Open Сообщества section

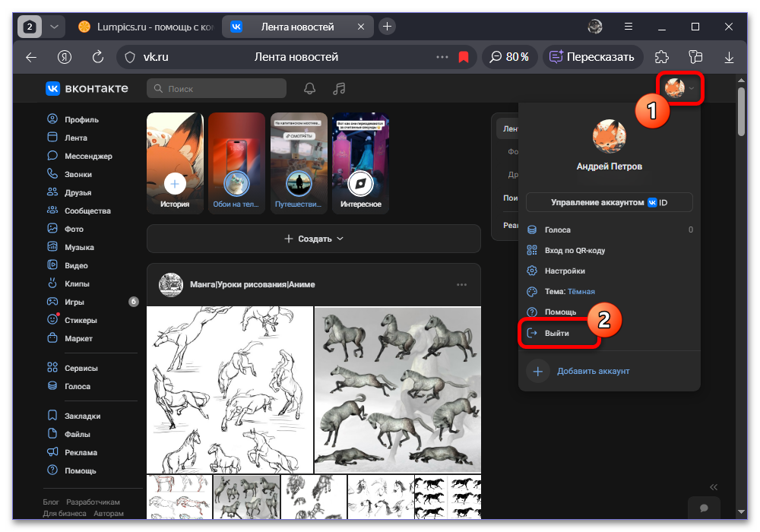[x=79, y=211]
